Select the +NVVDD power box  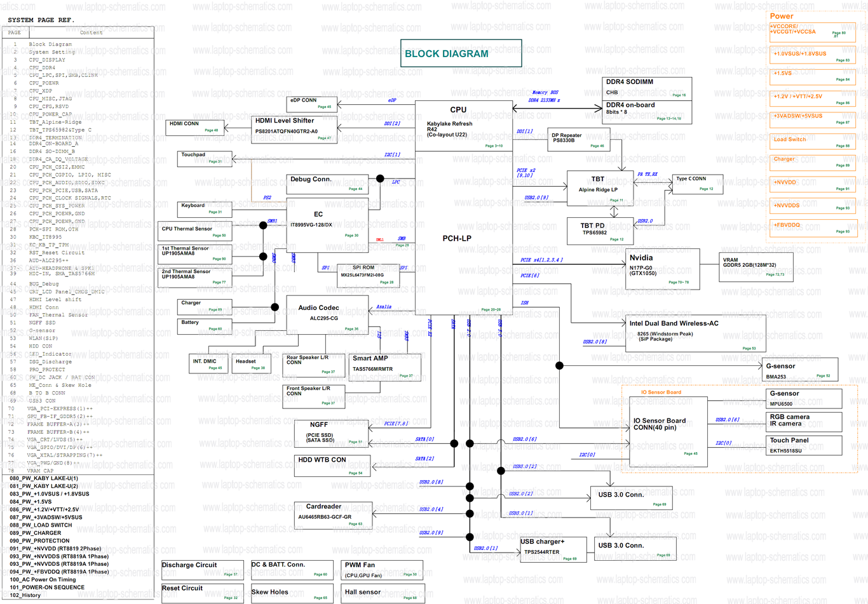(x=813, y=184)
